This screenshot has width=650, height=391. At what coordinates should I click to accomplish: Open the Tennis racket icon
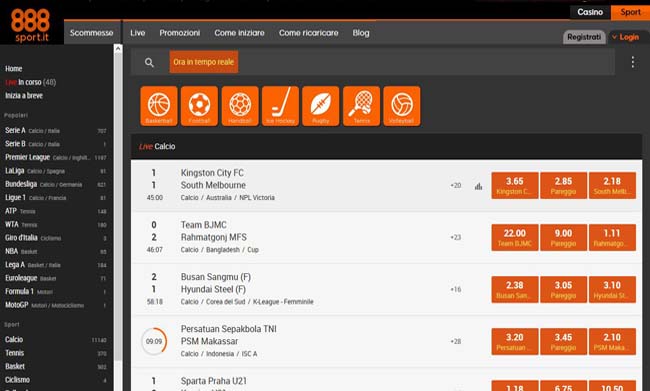[361, 106]
